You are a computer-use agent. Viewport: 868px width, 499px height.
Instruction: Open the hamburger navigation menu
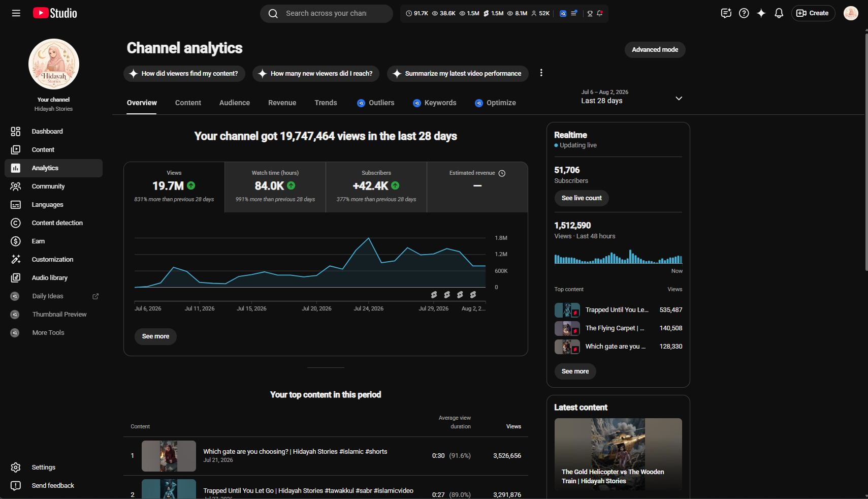[16, 13]
